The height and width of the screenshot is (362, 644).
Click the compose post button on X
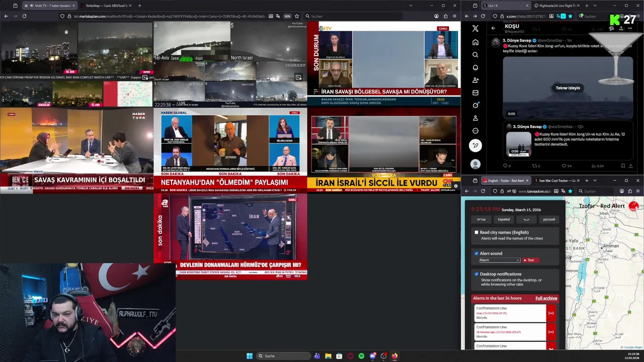click(x=475, y=146)
